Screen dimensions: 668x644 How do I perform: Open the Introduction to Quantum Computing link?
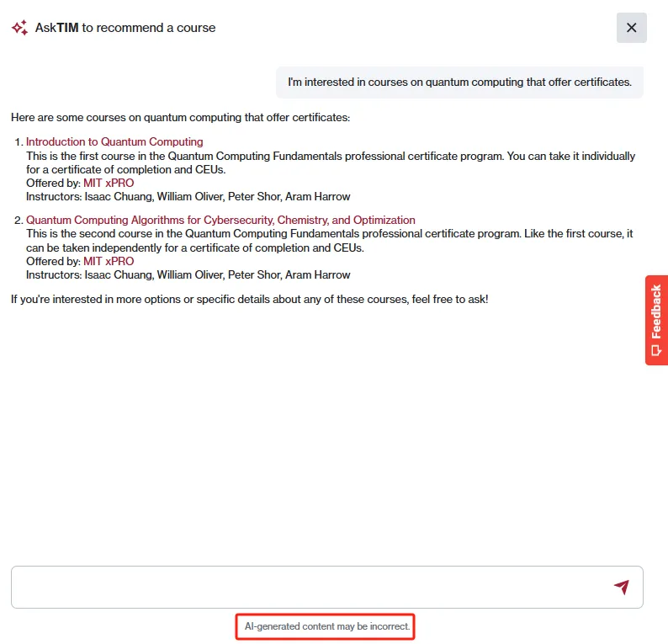click(x=114, y=141)
